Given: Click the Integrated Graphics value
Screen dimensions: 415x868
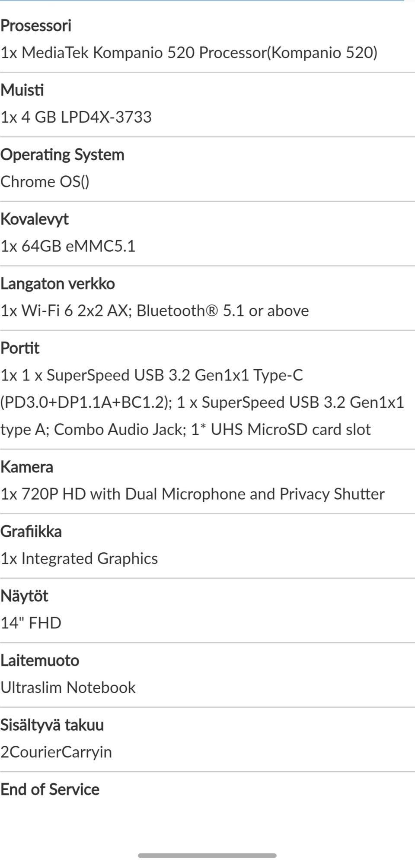Looking at the screenshot, I should (79, 558).
